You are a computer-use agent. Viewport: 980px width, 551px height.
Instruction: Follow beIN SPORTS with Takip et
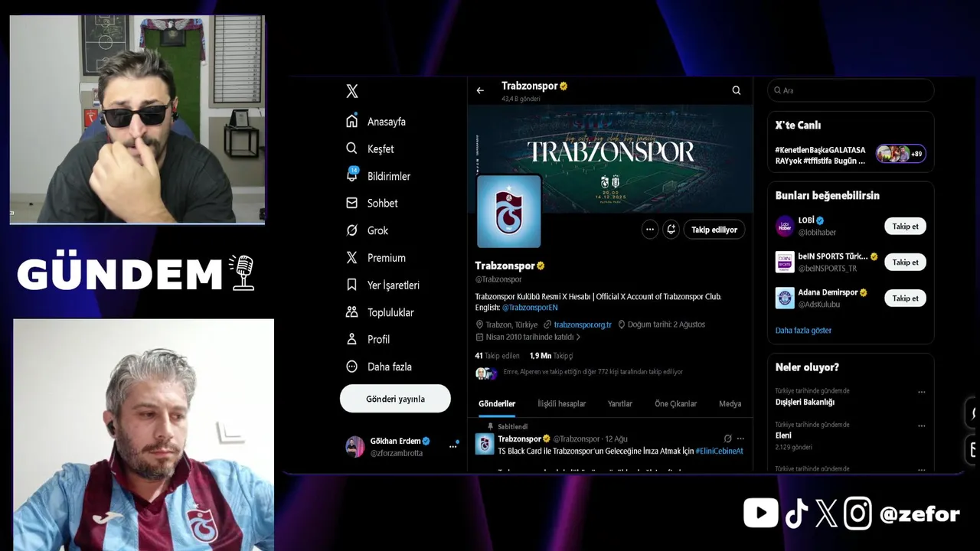coord(905,262)
